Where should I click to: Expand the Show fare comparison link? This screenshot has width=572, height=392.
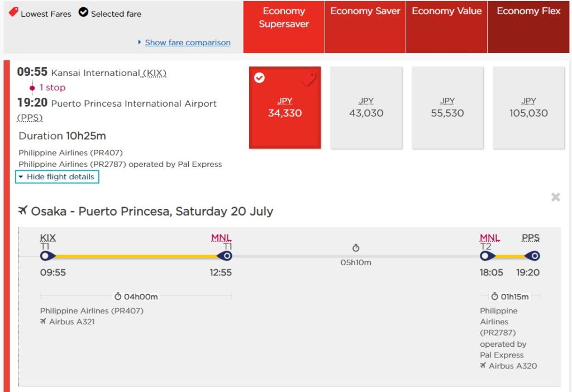tap(187, 42)
